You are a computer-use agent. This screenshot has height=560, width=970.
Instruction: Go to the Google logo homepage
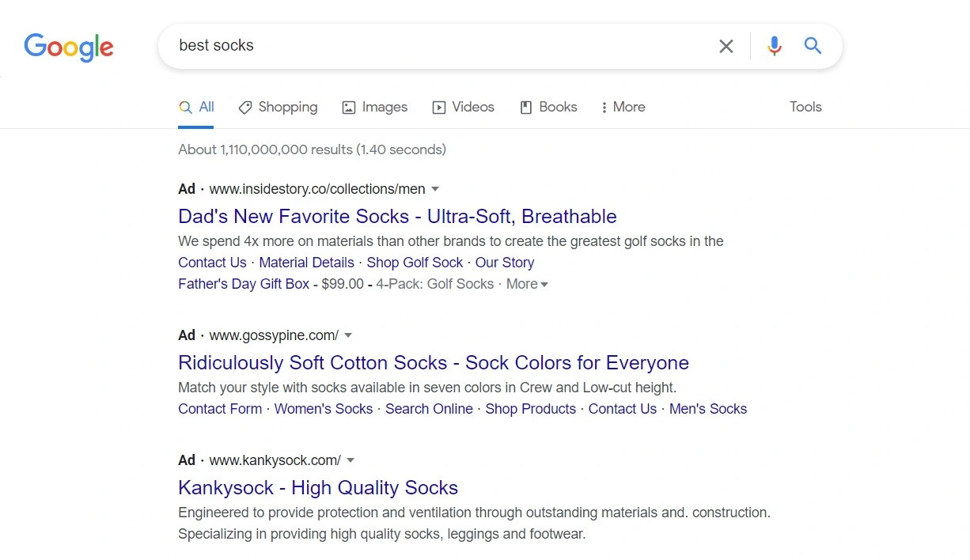69,47
